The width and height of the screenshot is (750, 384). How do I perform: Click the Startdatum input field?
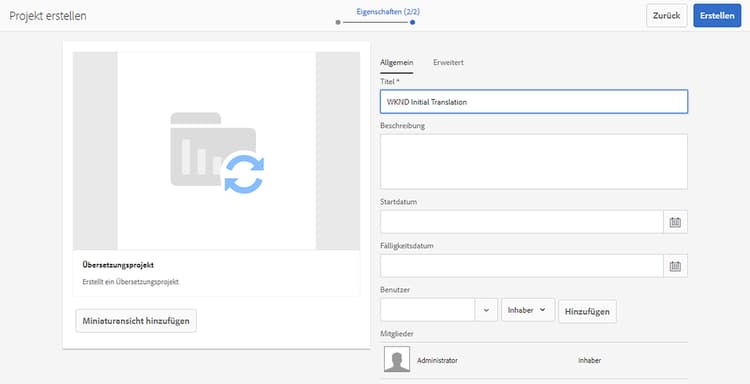pyautogui.click(x=521, y=222)
